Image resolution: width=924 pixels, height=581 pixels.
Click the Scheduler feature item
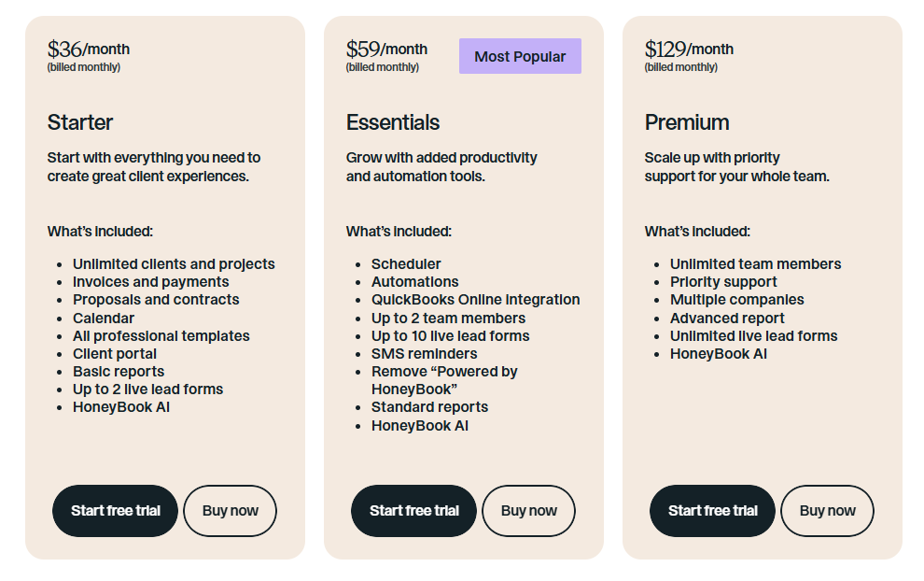(x=406, y=264)
